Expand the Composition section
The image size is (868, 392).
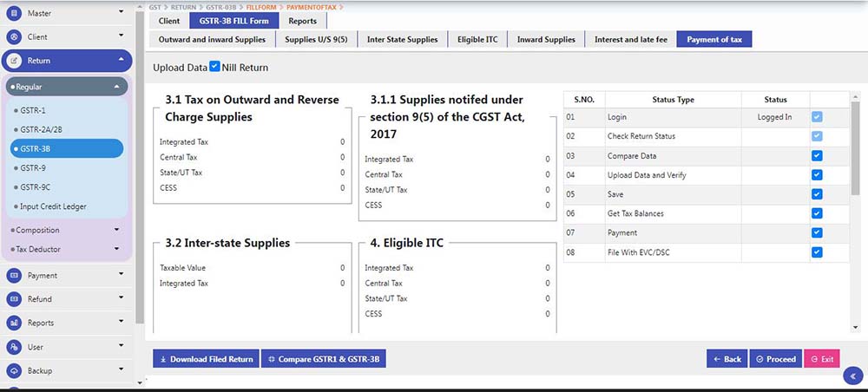115,230
